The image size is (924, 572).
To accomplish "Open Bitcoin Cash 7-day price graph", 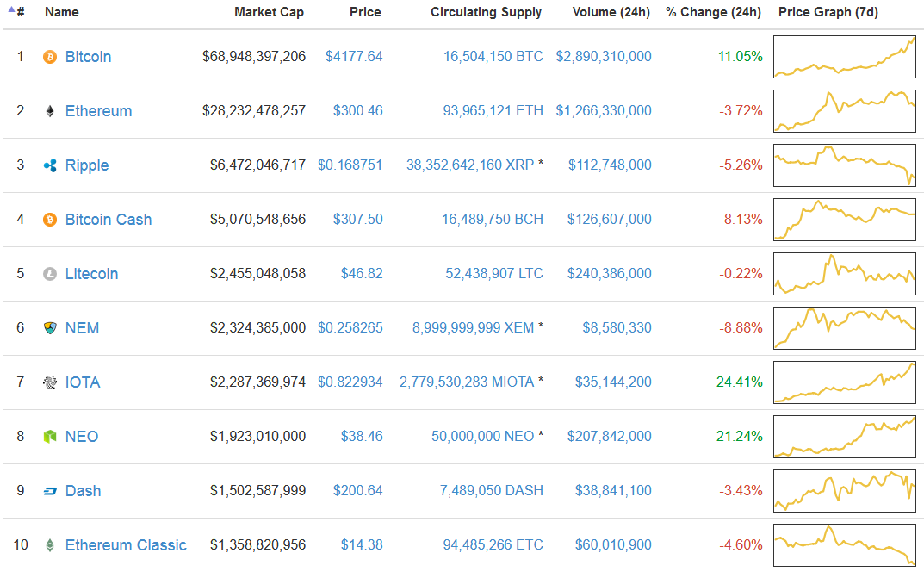I will [x=845, y=220].
